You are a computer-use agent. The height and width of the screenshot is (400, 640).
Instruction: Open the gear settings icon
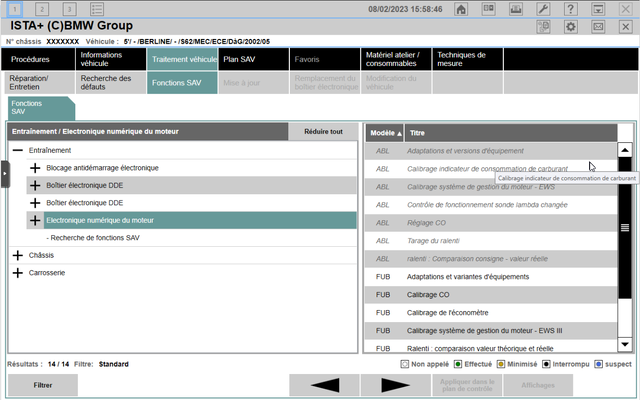pos(571,27)
